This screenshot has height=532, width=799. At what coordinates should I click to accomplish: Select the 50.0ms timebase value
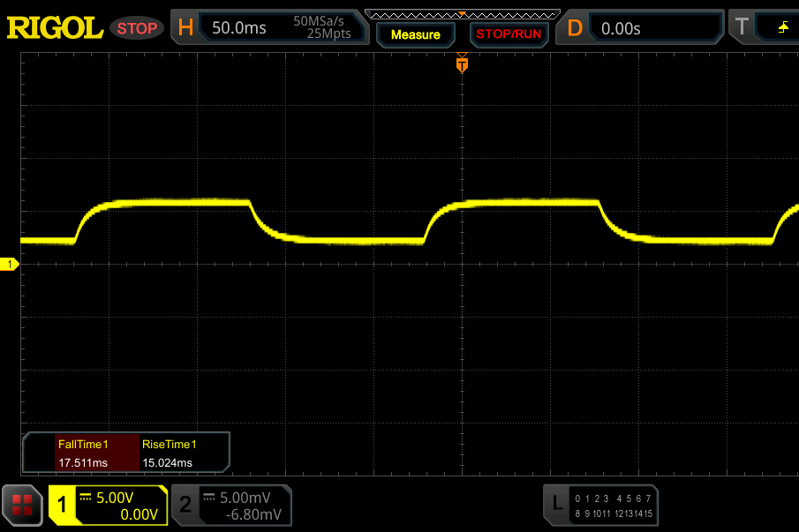click(239, 27)
